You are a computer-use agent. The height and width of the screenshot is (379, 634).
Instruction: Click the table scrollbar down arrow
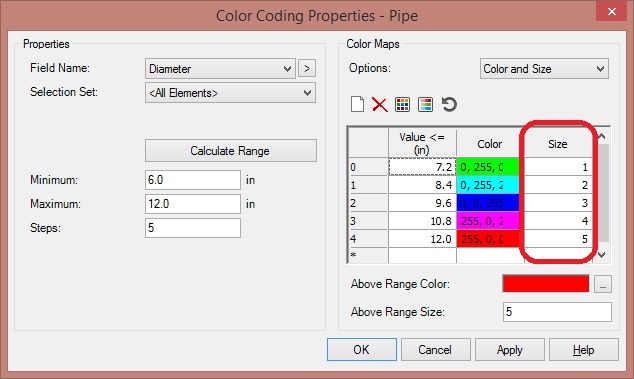(x=602, y=254)
